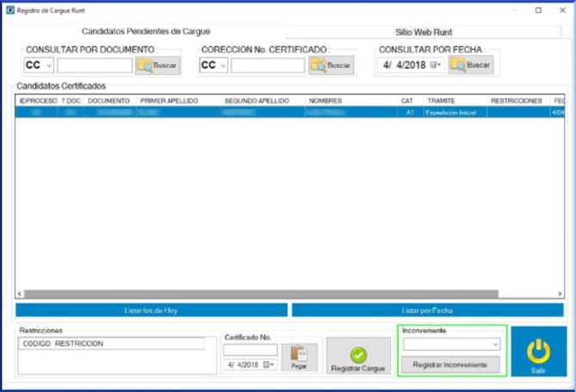The height and width of the screenshot is (392, 576).
Task: Click the Certificado No. input field
Action: [x=250, y=350]
